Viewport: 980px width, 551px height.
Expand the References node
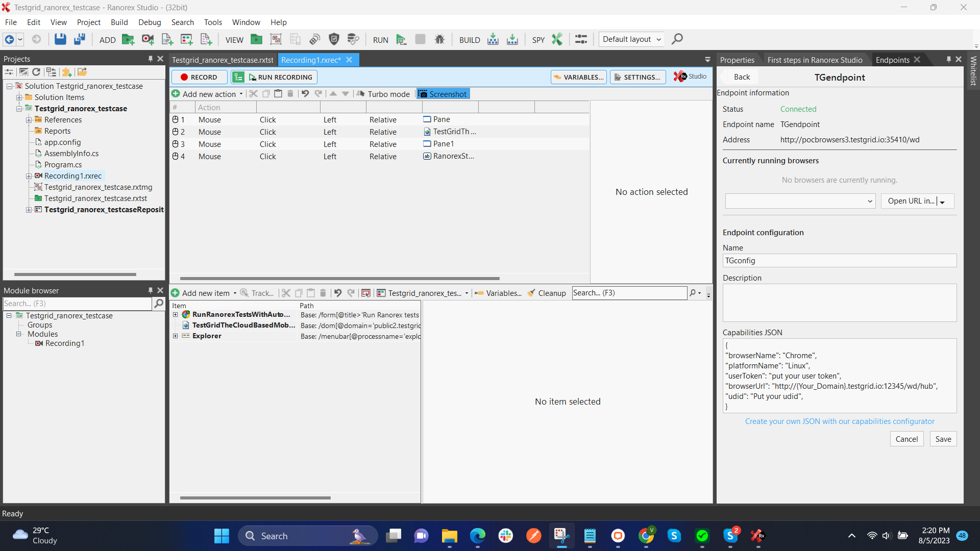[x=29, y=120]
